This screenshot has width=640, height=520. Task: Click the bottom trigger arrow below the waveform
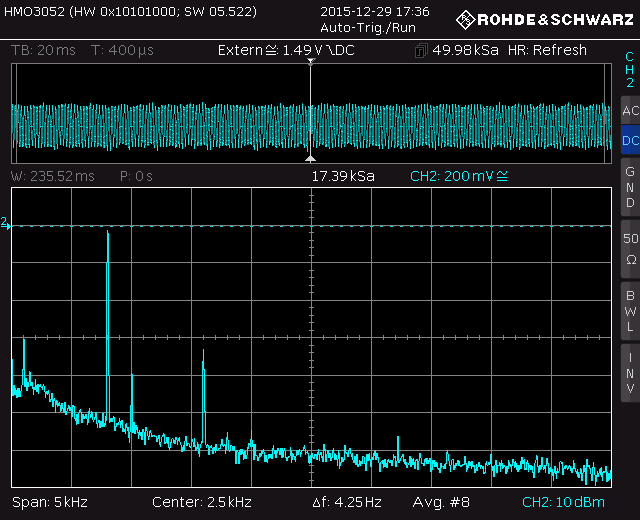[311, 158]
